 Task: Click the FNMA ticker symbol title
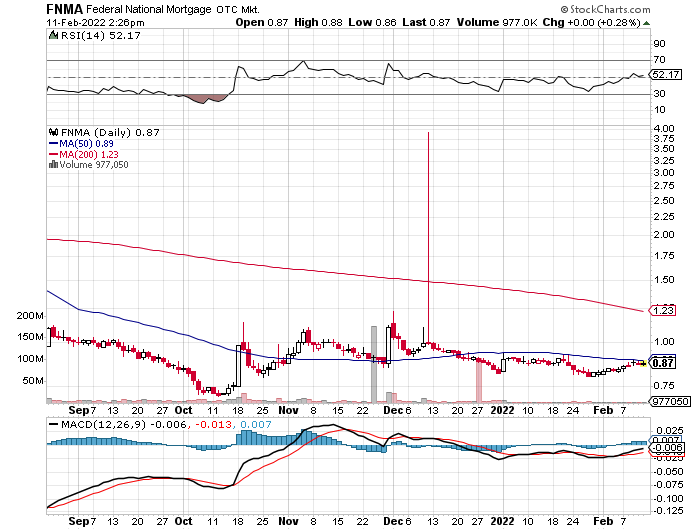[64, 9]
